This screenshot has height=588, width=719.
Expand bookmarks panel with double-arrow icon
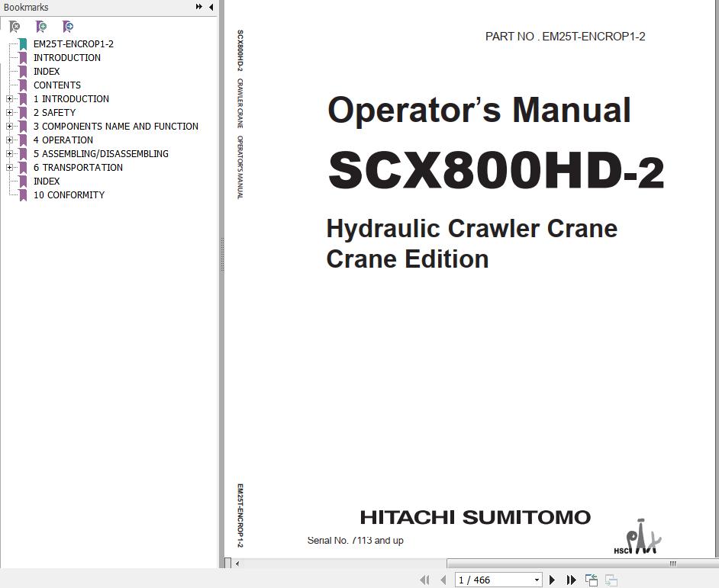tap(199, 7)
